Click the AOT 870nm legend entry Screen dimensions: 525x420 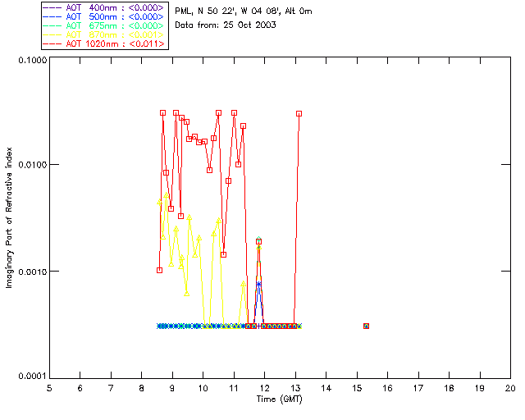(104, 34)
